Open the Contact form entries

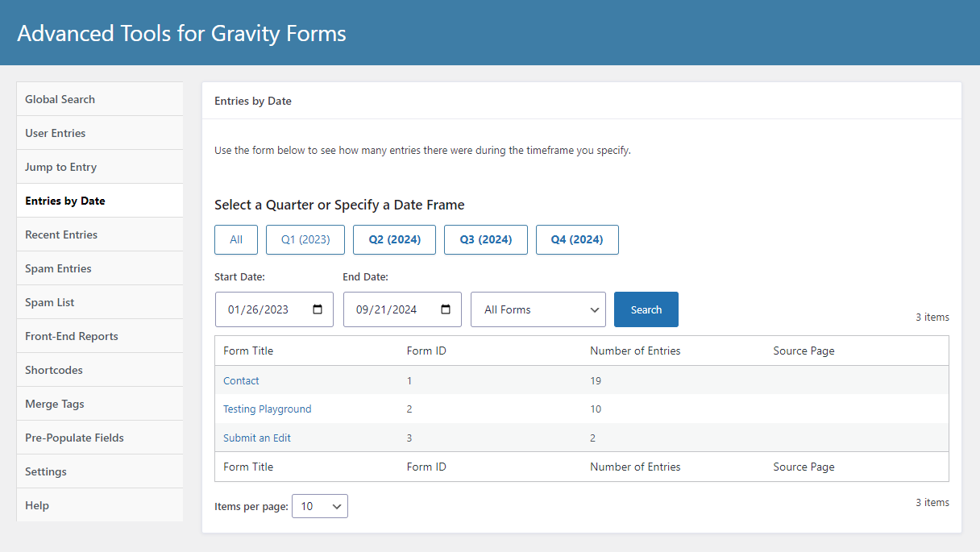pyautogui.click(x=241, y=380)
